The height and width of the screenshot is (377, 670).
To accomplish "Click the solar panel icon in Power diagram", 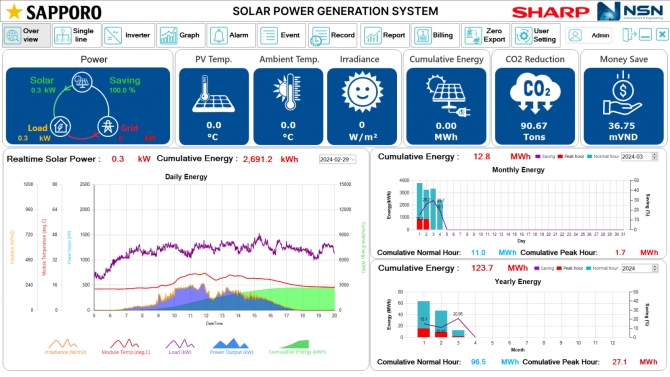I will [x=82, y=81].
